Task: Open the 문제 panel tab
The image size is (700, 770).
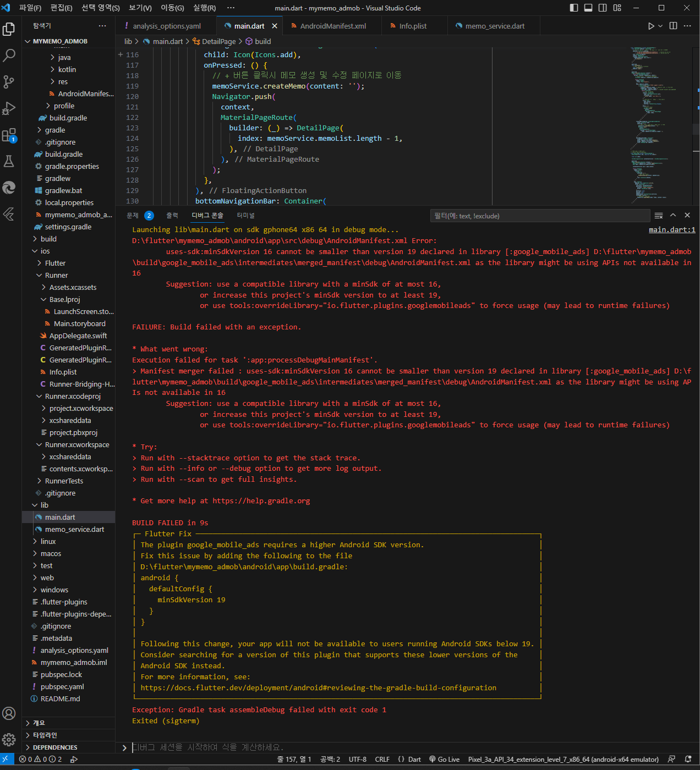Action: pyautogui.click(x=133, y=216)
